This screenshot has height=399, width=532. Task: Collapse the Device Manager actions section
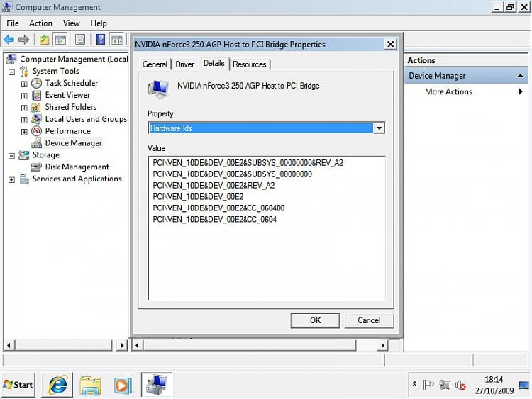click(520, 76)
